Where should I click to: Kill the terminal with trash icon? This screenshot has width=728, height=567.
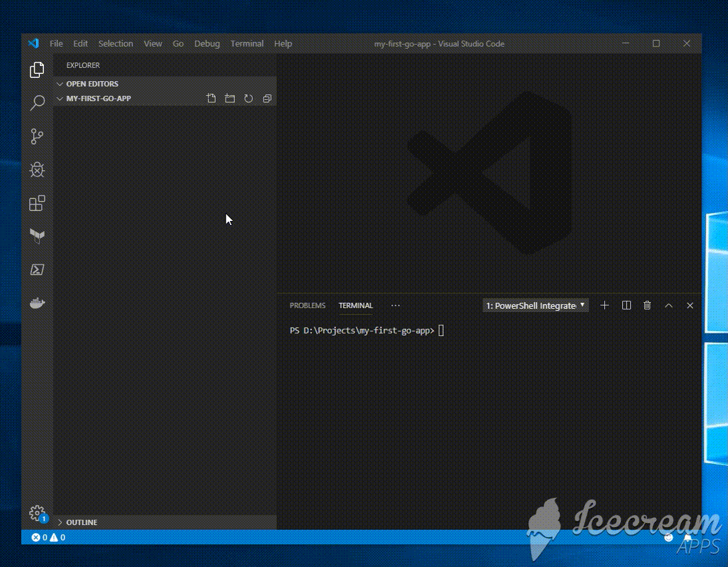point(647,305)
